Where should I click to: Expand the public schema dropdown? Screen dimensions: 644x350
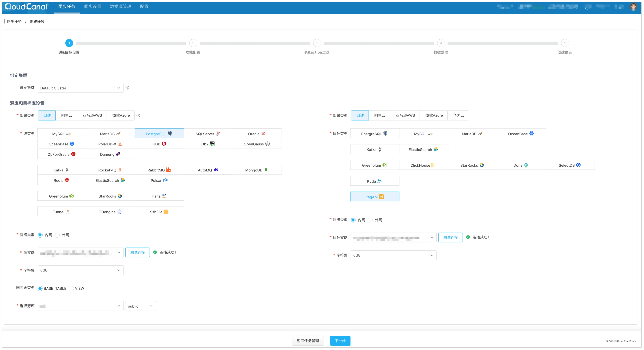point(140,306)
